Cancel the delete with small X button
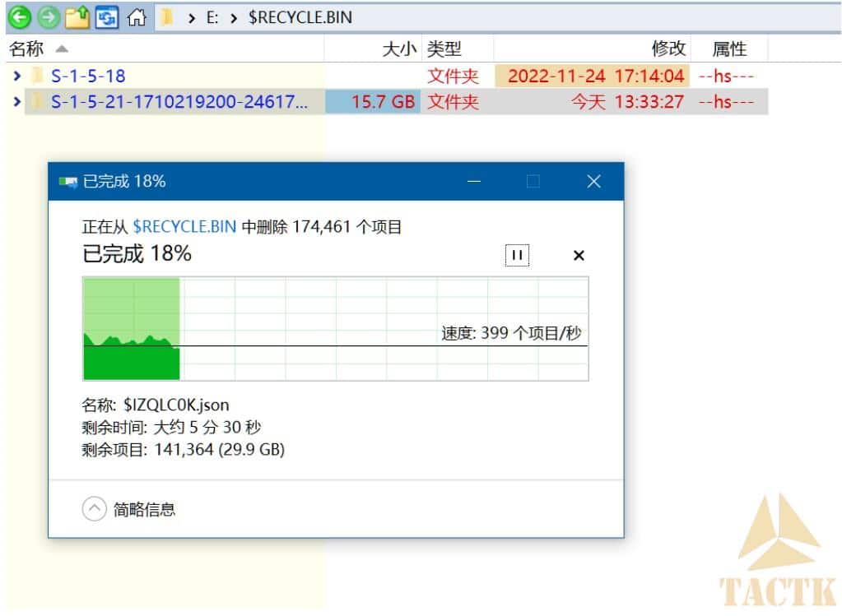842x616 pixels. pos(579,256)
